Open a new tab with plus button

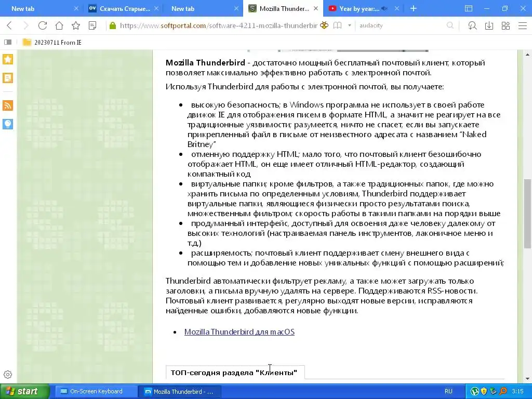[413, 8]
